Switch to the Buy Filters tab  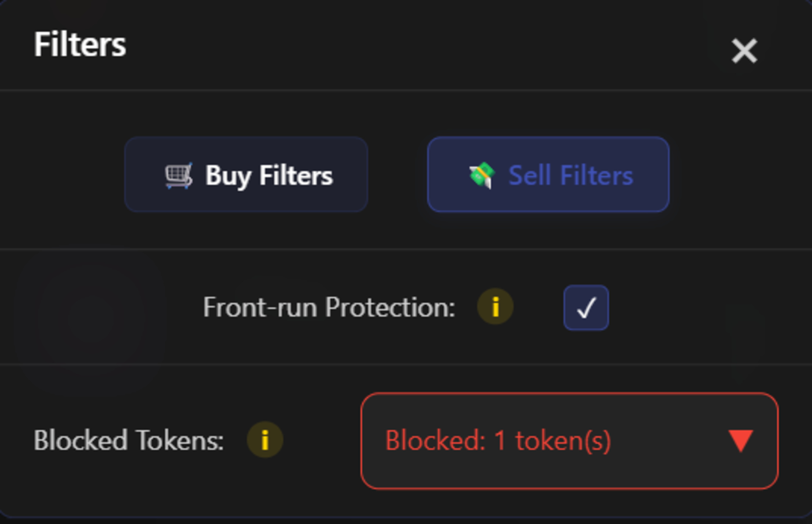click(247, 175)
